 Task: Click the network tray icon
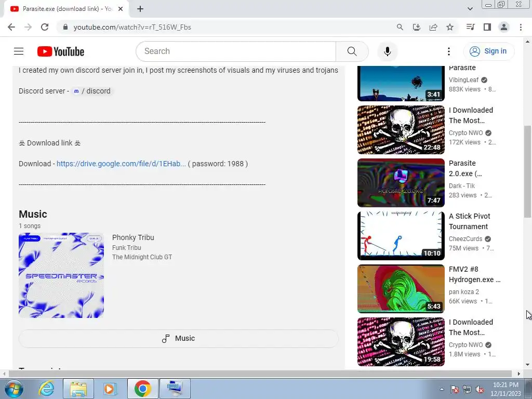click(x=467, y=389)
